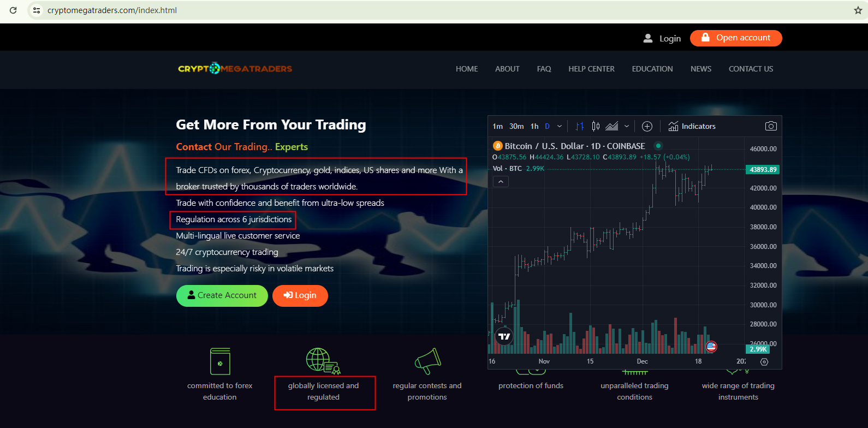
Task: Click the 'protection of funds' text
Action: [531, 385]
